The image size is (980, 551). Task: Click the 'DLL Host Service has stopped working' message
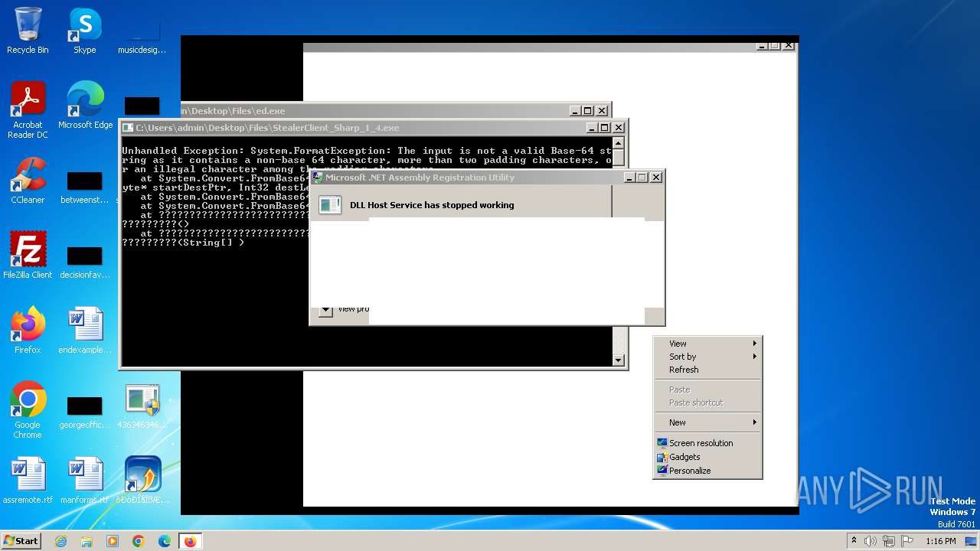click(432, 205)
